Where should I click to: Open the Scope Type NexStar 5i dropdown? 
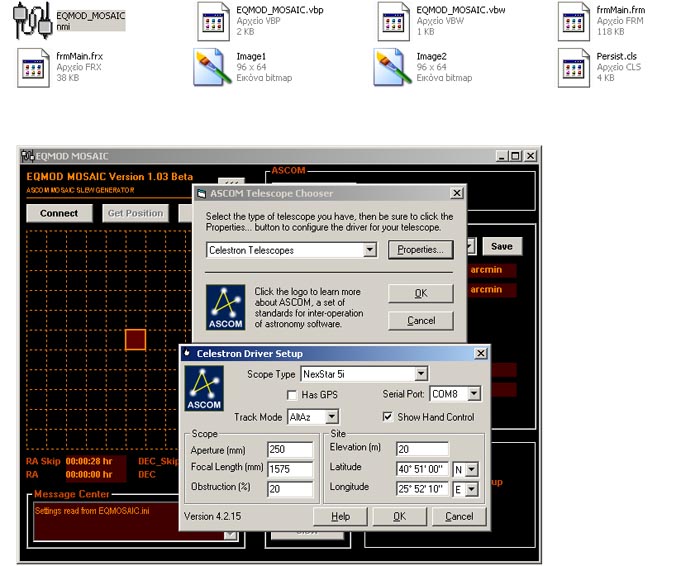pos(421,374)
